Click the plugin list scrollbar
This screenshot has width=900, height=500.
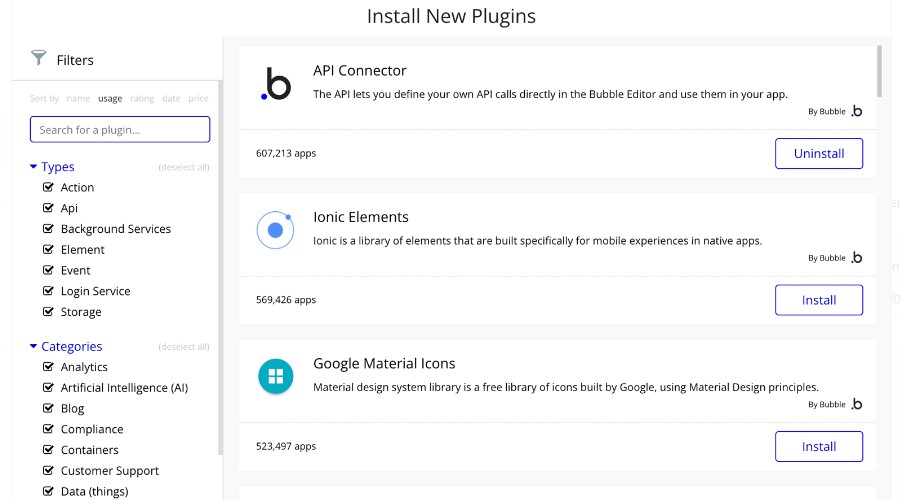coord(879,71)
